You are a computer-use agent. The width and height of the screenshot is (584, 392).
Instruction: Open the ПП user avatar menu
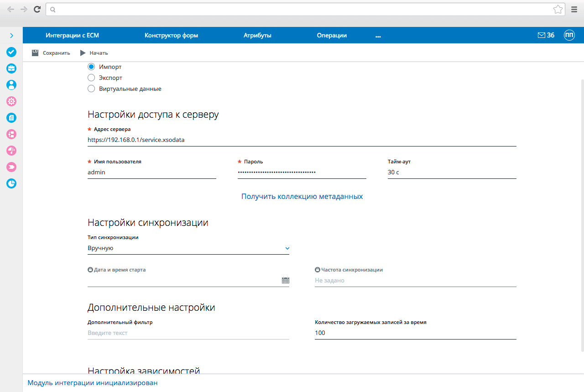(569, 35)
